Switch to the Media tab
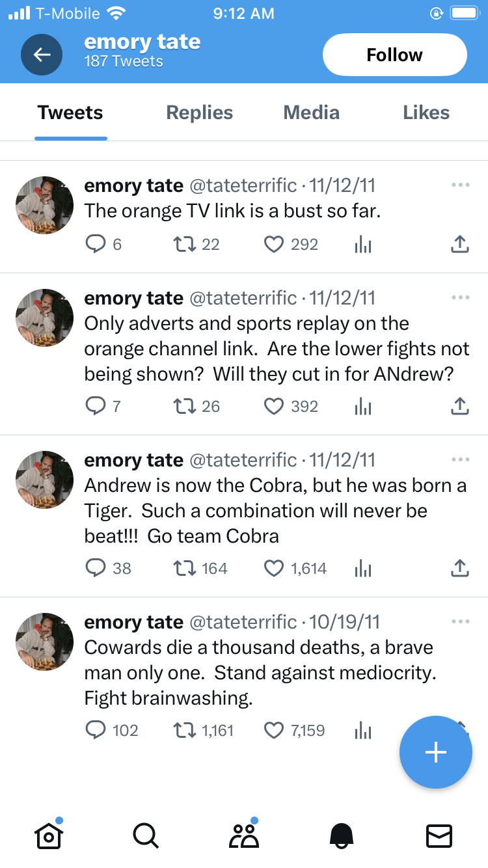Image resolution: width=488 pixels, height=868 pixels. click(x=311, y=113)
